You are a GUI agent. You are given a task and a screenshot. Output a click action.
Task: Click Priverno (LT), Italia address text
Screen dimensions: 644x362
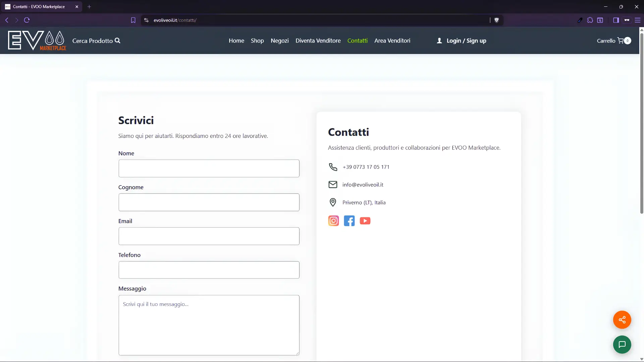(x=364, y=202)
